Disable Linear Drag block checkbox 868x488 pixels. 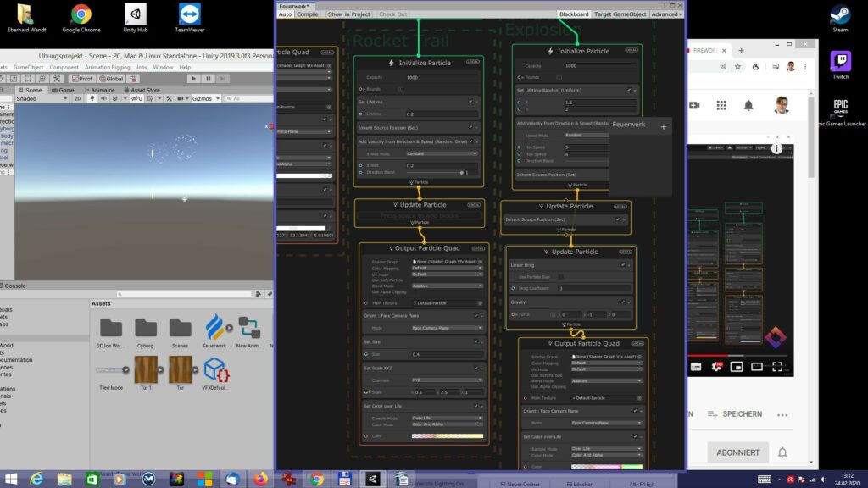(621, 265)
